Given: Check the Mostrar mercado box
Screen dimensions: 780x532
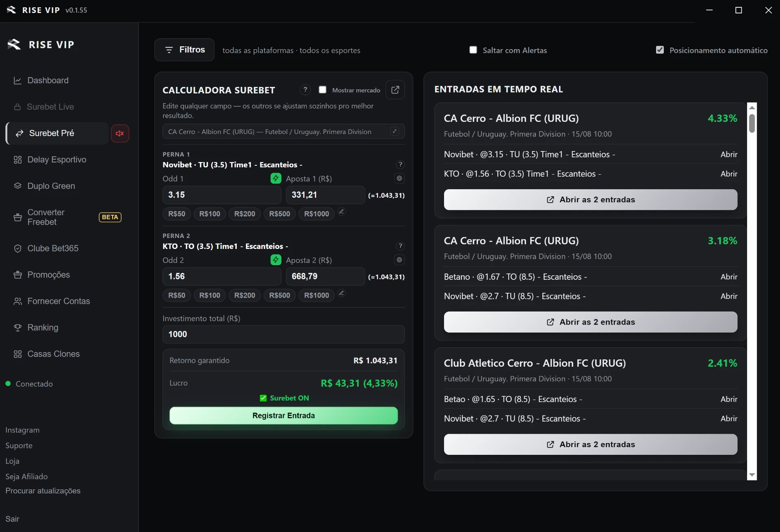Looking at the screenshot, I should click(323, 90).
